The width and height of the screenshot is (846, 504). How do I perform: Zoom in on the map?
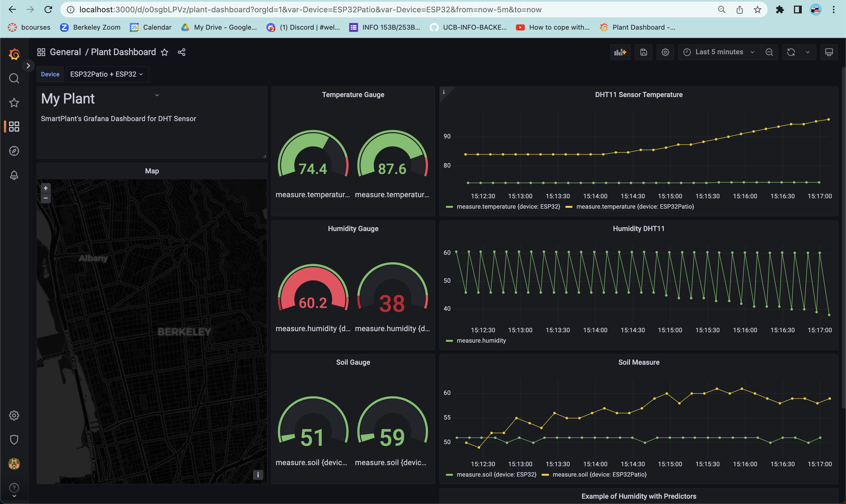pos(46,188)
